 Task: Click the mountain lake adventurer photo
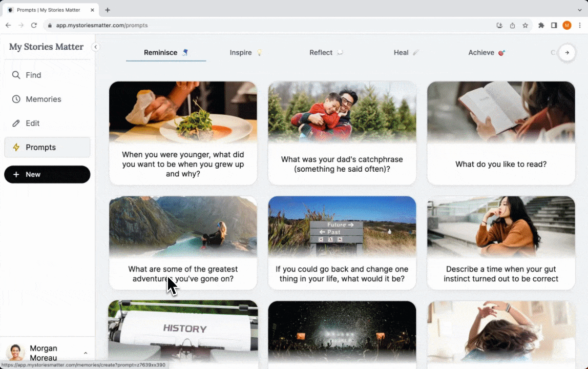[183, 227]
